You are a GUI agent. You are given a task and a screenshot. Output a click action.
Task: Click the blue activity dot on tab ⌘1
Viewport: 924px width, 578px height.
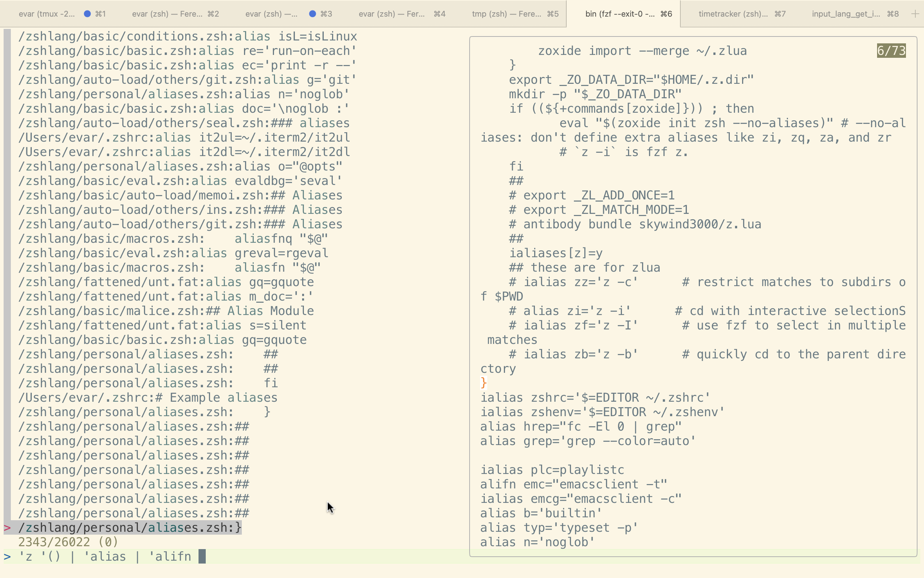coord(87,14)
